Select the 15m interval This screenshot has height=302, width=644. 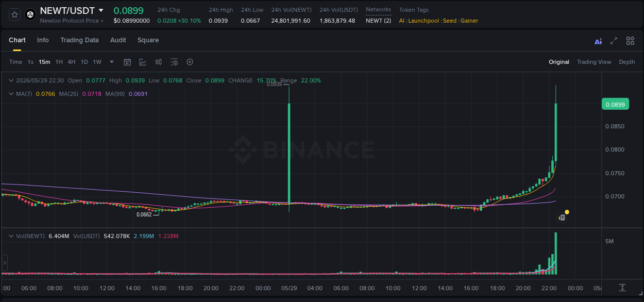point(44,62)
